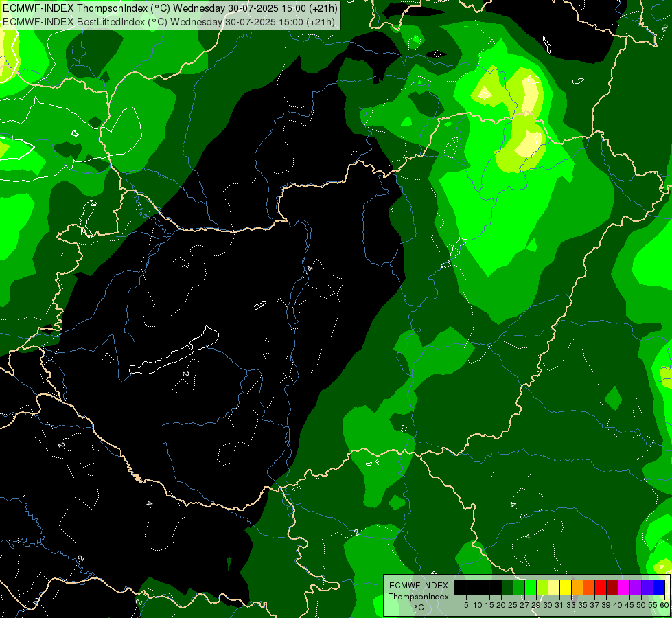
Task: Select the orange-red 35-37 legend swatch
Action: (x=589, y=587)
